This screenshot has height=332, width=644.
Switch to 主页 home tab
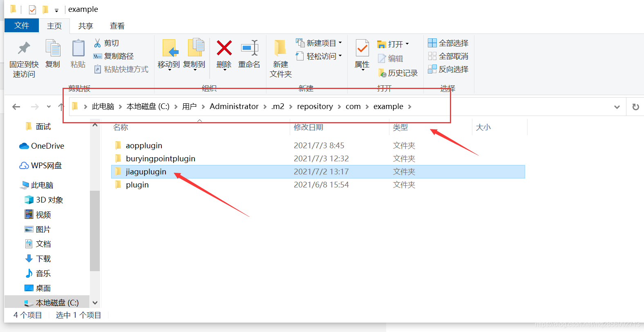(54, 26)
